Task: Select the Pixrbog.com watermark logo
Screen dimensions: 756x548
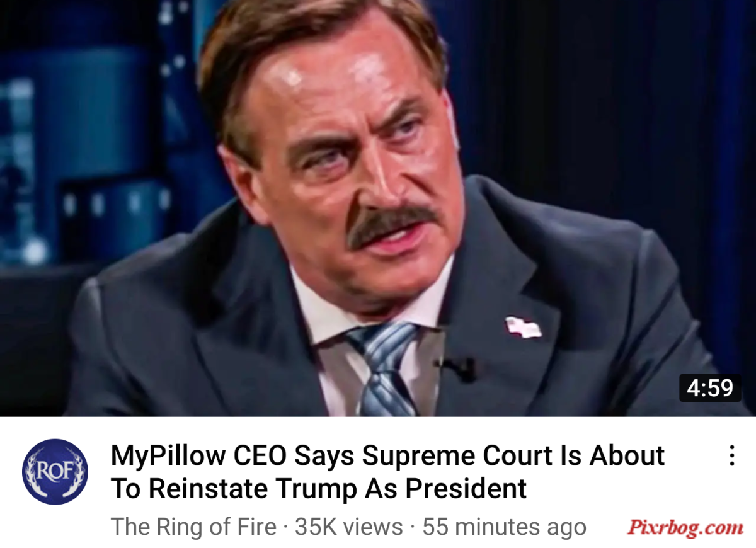Action: pyautogui.click(x=685, y=527)
